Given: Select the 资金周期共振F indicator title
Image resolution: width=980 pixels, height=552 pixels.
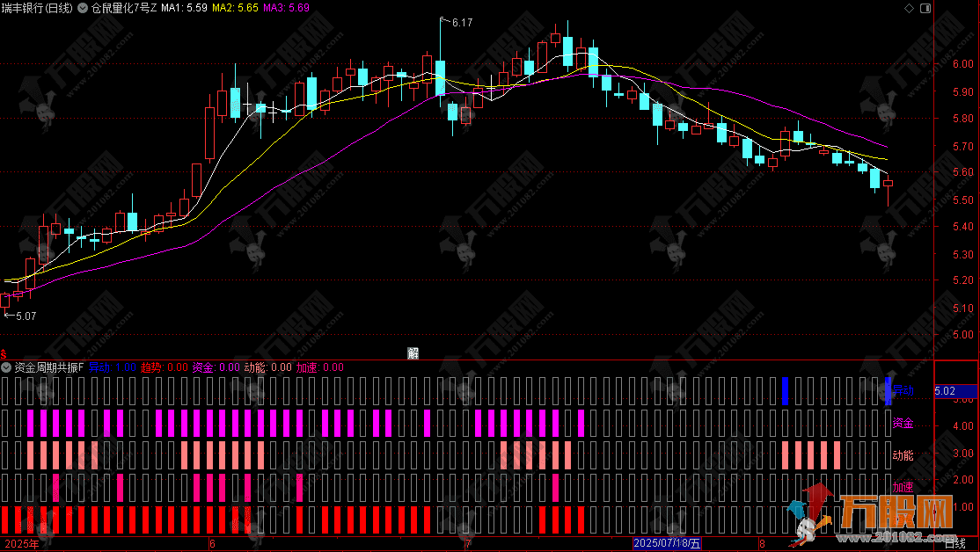Looking at the screenshot, I should (48, 367).
